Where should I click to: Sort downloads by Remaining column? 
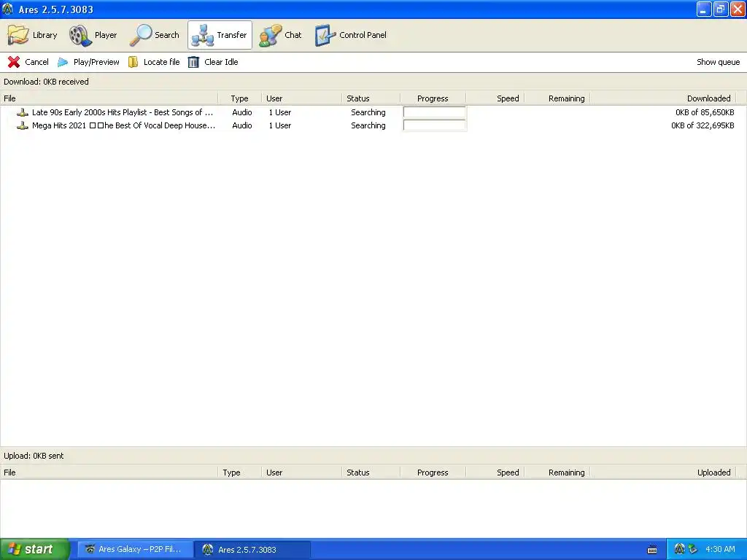click(x=557, y=98)
